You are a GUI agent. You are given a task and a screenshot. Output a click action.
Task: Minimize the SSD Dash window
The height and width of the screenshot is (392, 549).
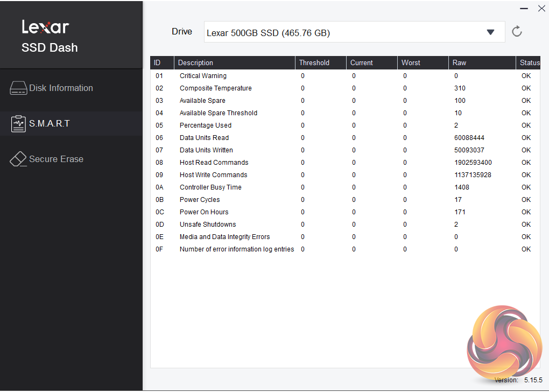(x=524, y=9)
